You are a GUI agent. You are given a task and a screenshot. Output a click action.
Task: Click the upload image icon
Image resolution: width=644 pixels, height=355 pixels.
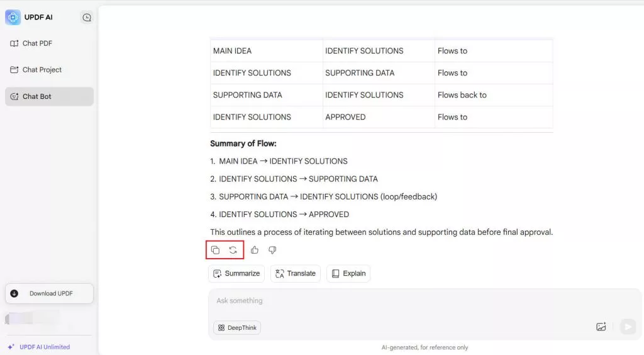(601, 327)
